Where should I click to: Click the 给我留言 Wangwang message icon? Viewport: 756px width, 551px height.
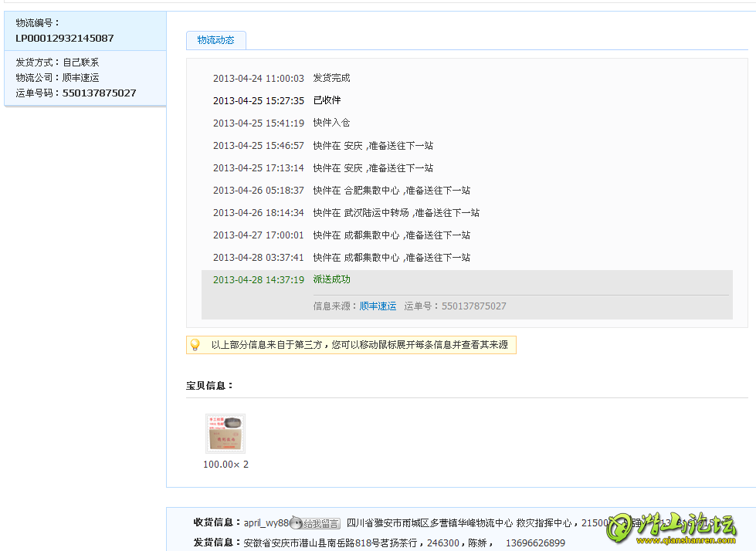[x=316, y=523]
